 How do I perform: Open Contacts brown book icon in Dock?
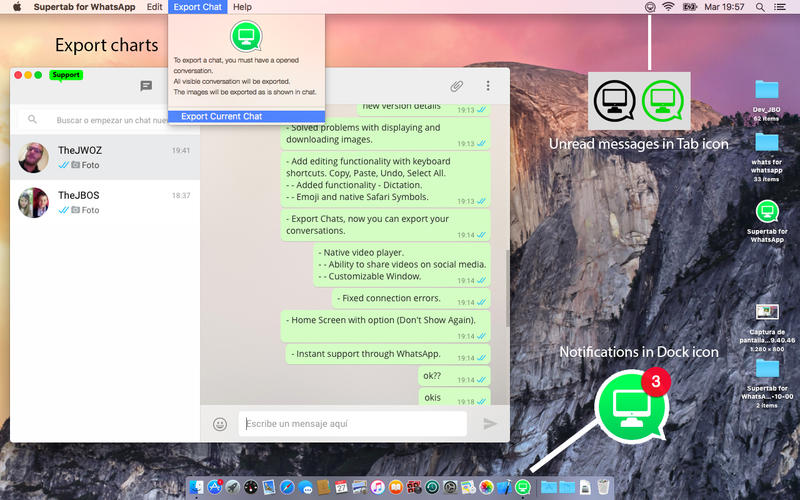coord(323,487)
